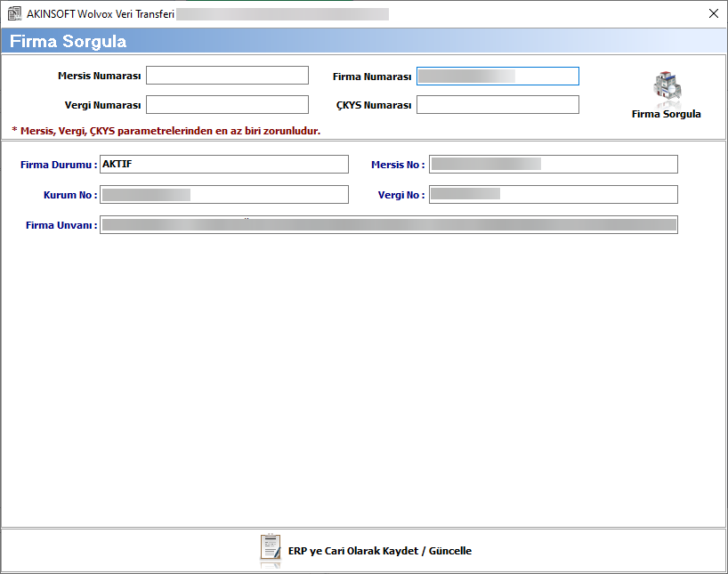Focus the Mersis Numarası input field

tap(227, 76)
